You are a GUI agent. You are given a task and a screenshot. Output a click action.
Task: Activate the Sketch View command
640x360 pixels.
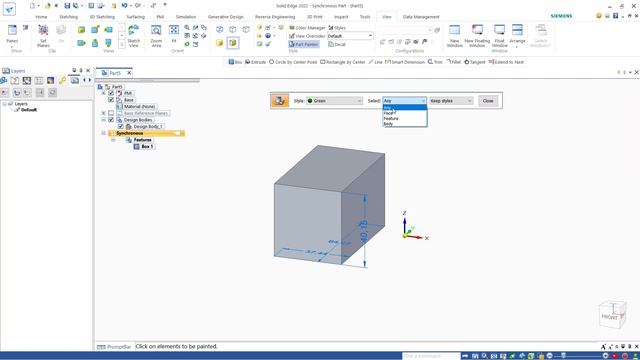pos(133,36)
